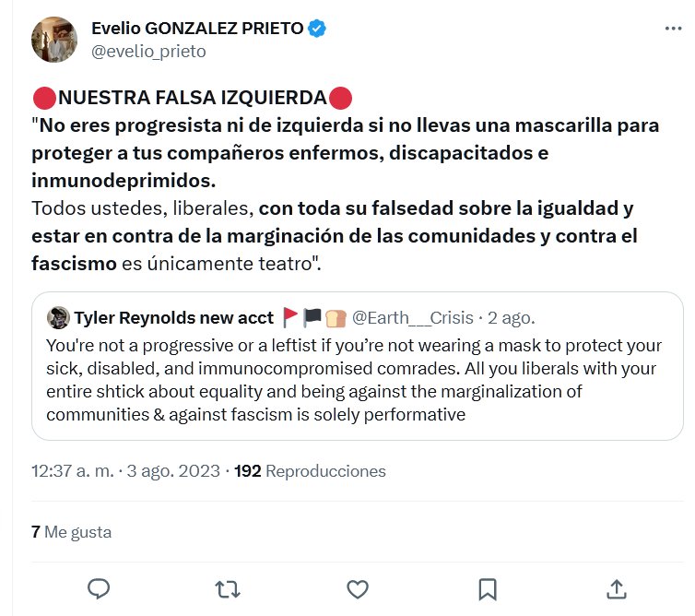The width and height of the screenshot is (695, 616).
Task: Click the reply speech bubble icon
Action: click(x=99, y=587)
